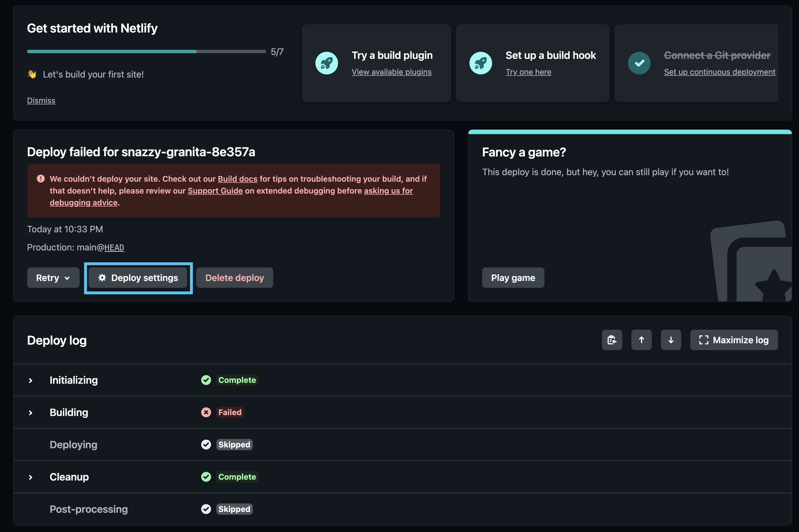Click green check icon for Cleanup
799x532 pixels.
[x=206, y=477]
